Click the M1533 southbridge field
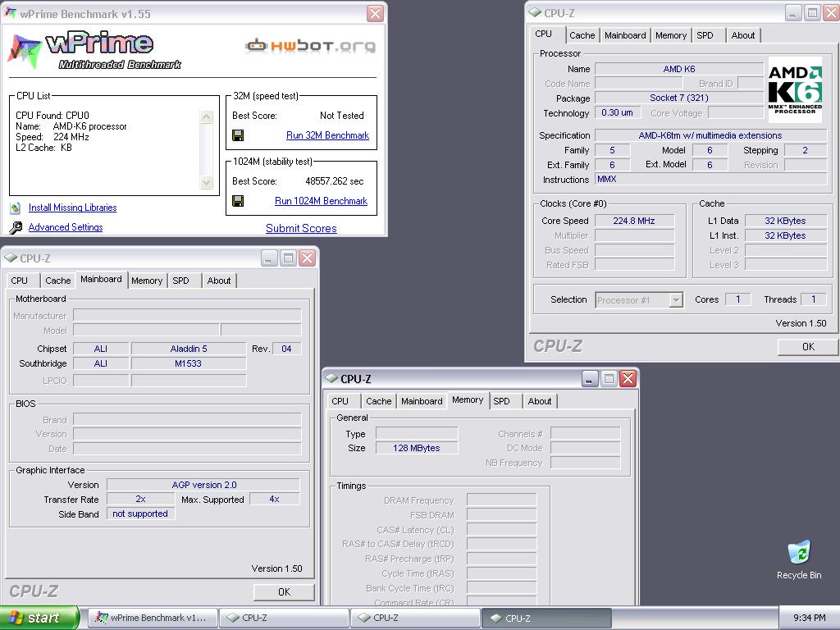The height and width of the screenshot is (630, 840). point(189,363)
